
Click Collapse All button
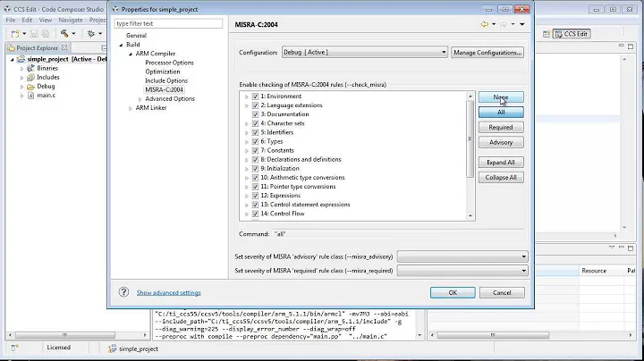pos(501,178)
